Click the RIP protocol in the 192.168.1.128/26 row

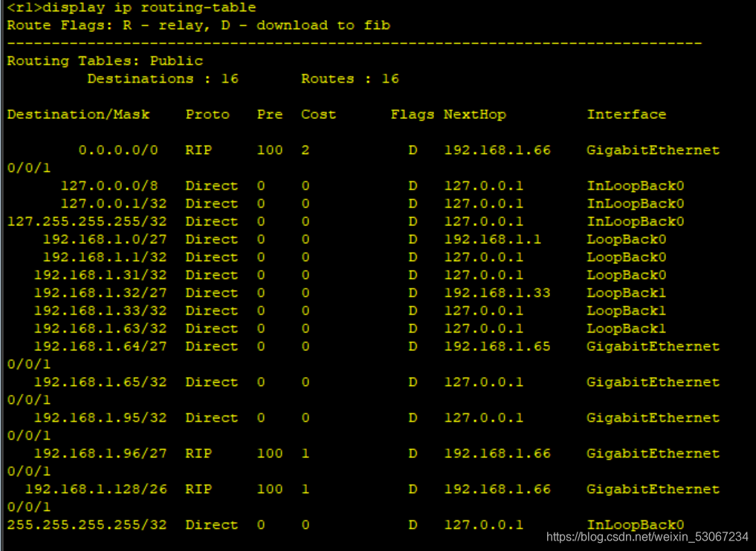pos(198,489)
